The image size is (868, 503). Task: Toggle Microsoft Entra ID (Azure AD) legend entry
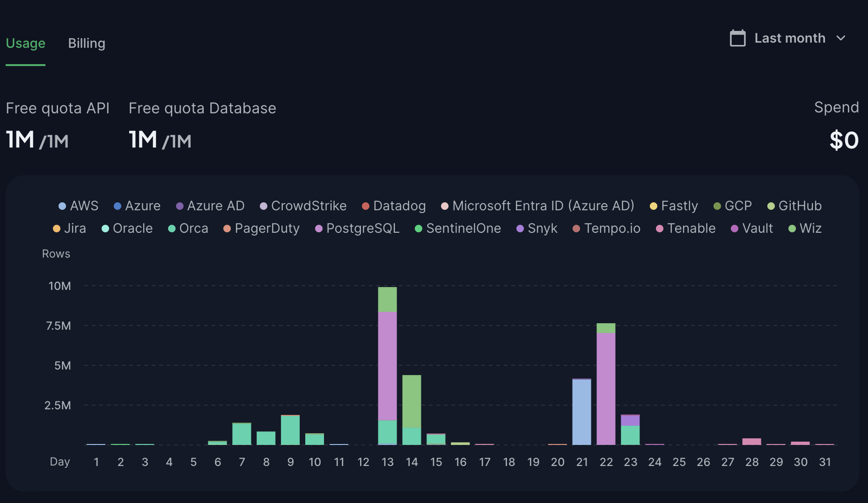(538, 206)
